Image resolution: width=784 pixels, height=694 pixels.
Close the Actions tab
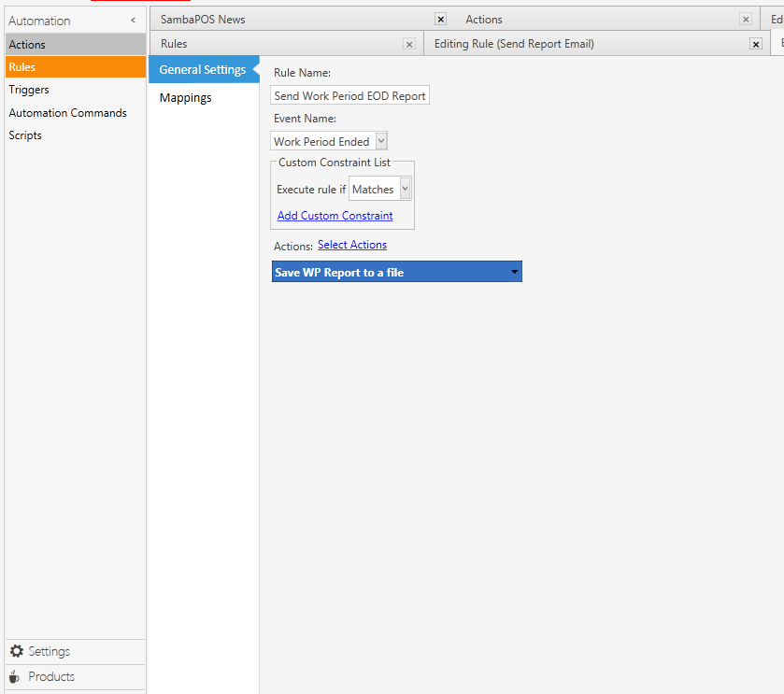click(x=745, y=19)
